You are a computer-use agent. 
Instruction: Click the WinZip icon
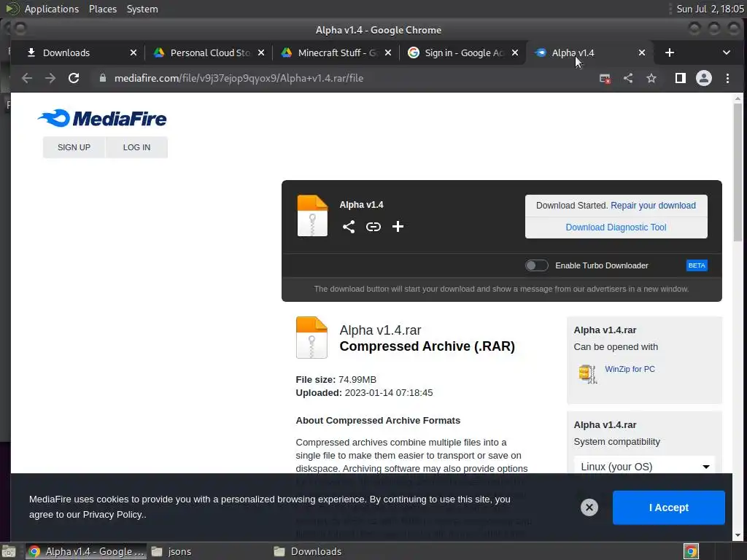click(587, 374)
